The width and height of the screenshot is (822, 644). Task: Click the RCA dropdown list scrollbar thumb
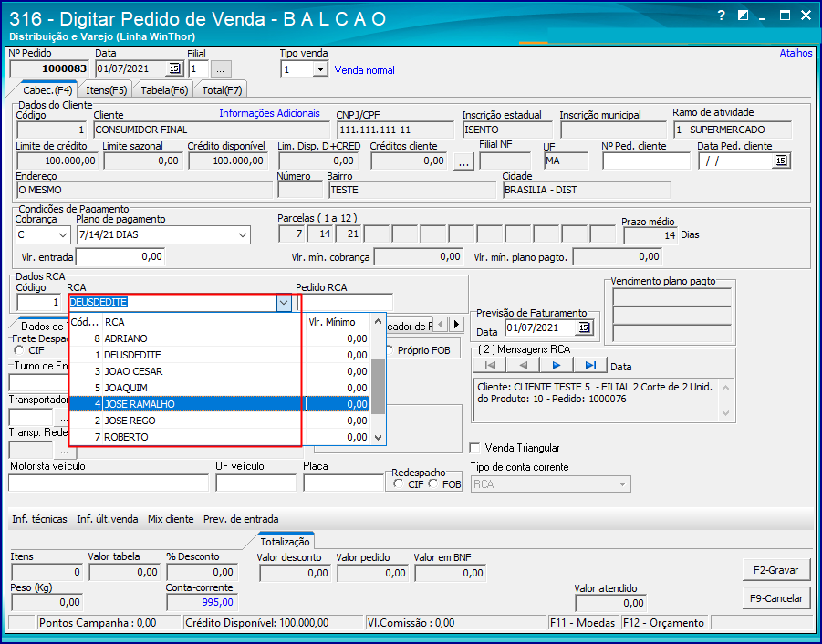(378, 387)
